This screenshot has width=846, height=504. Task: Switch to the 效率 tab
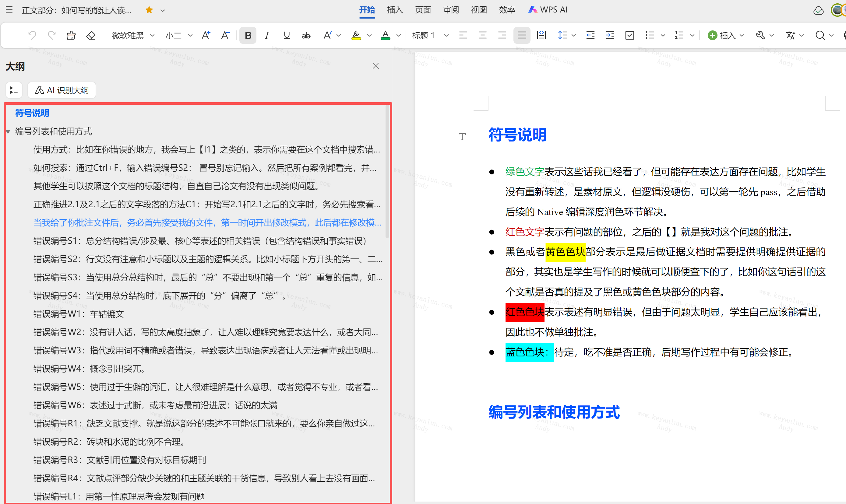pyautogui.click(x=507, y=10)
